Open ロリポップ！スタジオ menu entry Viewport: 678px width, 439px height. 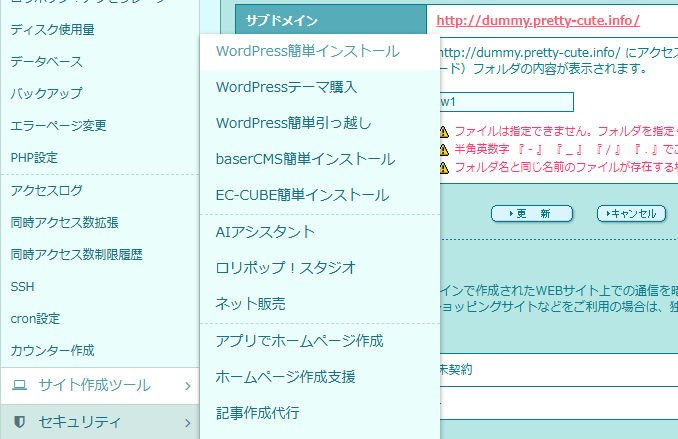(285, 267)
